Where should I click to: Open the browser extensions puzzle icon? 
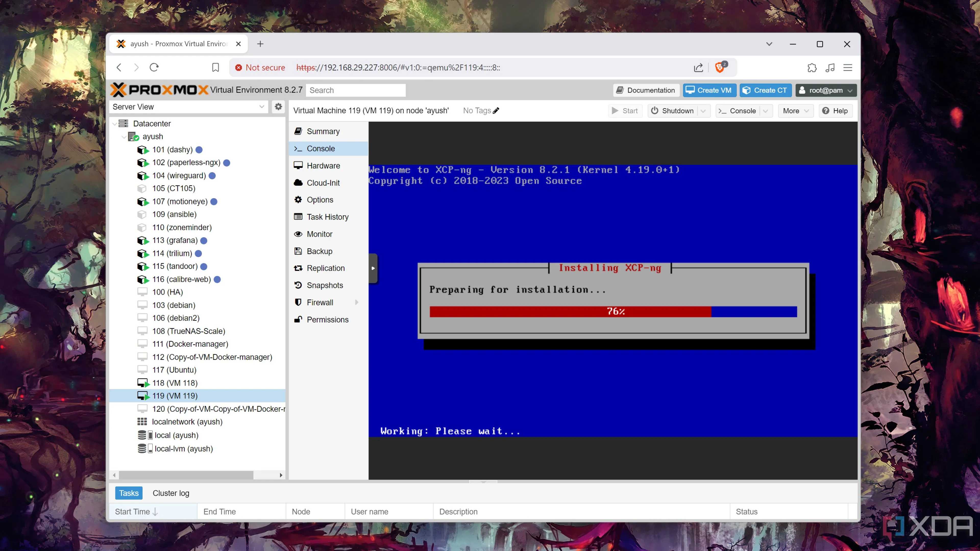tap(812, 67)
